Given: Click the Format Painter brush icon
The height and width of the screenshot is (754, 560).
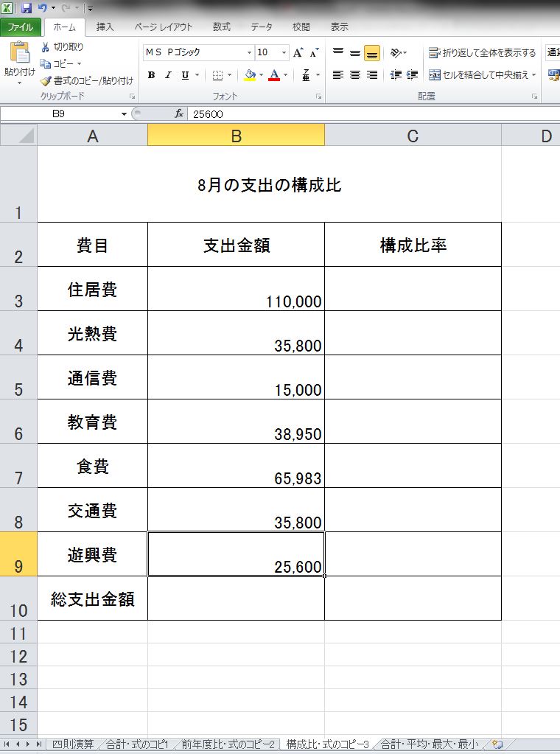Looking at the screenshot, I should 46,80.
